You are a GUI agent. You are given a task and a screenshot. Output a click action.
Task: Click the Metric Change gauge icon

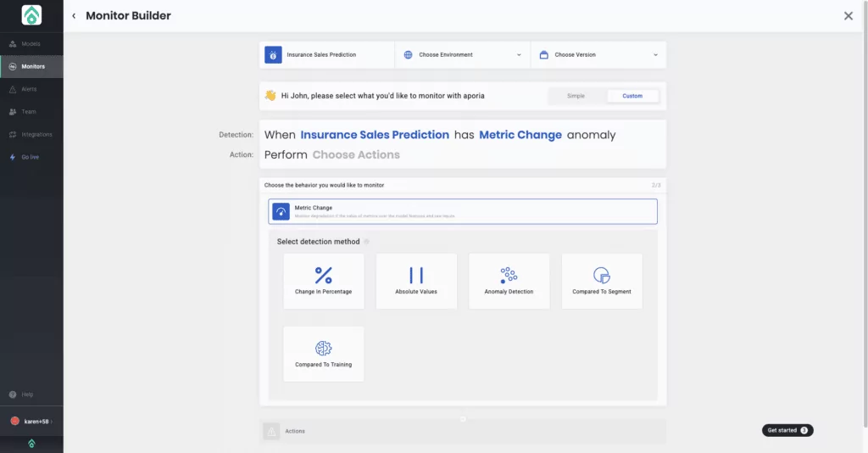point(281,211)
